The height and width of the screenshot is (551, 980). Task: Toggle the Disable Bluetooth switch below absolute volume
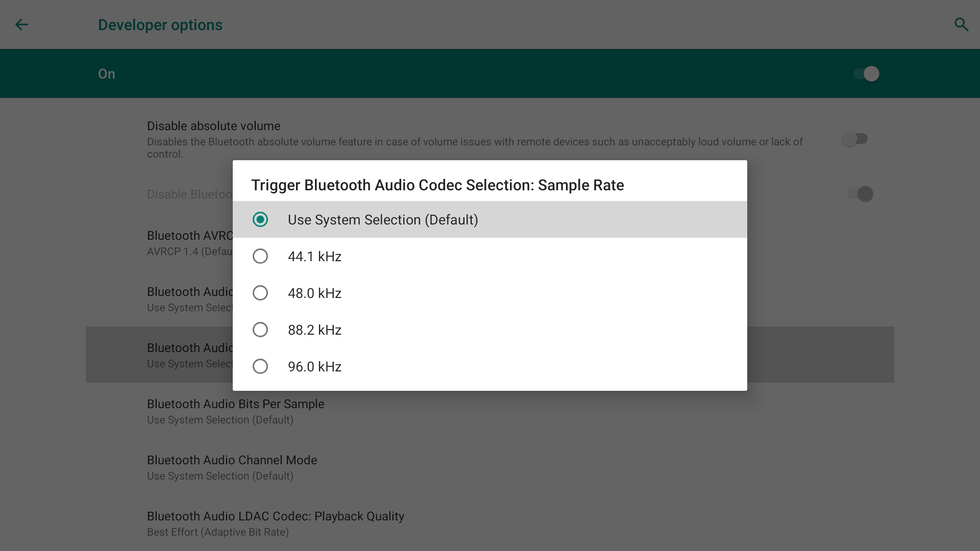[x=860, y=194]
